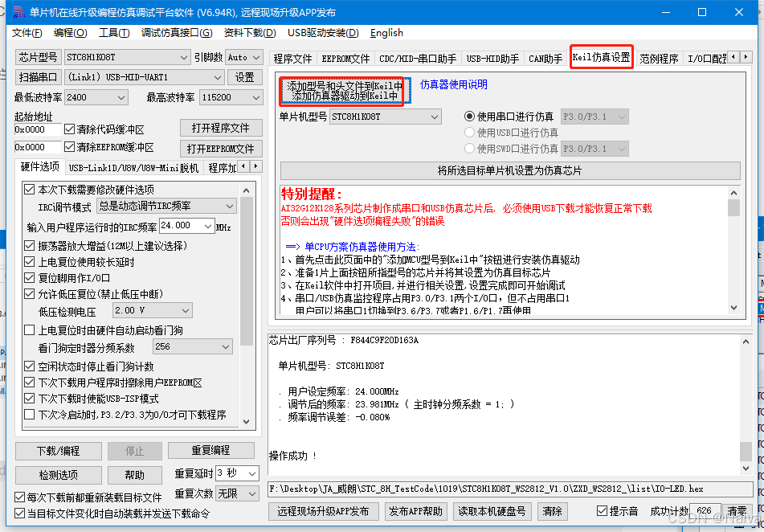Open 引脚数 Auto dropdown
This screenshot has height=532, width=764.
pos(244,57)
